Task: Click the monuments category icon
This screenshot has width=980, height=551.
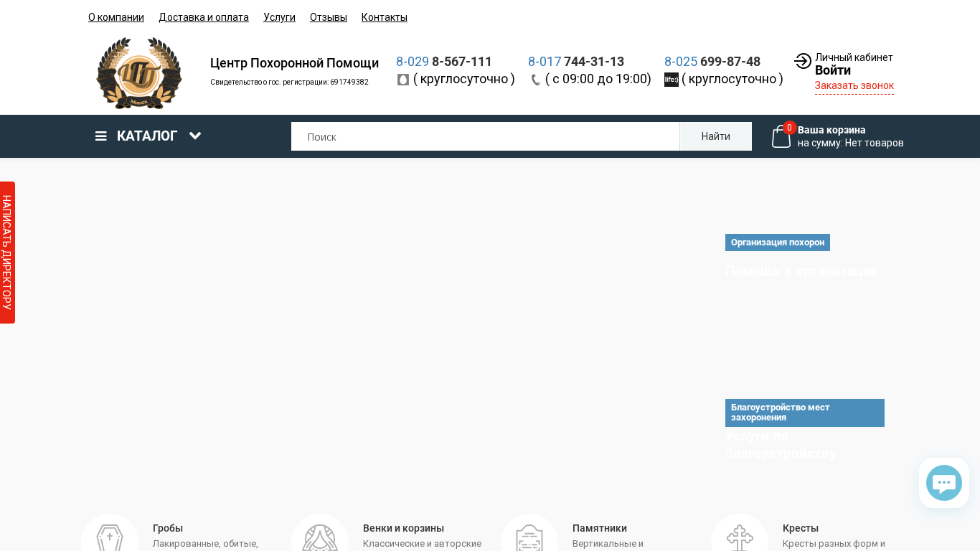Action: 529,537
